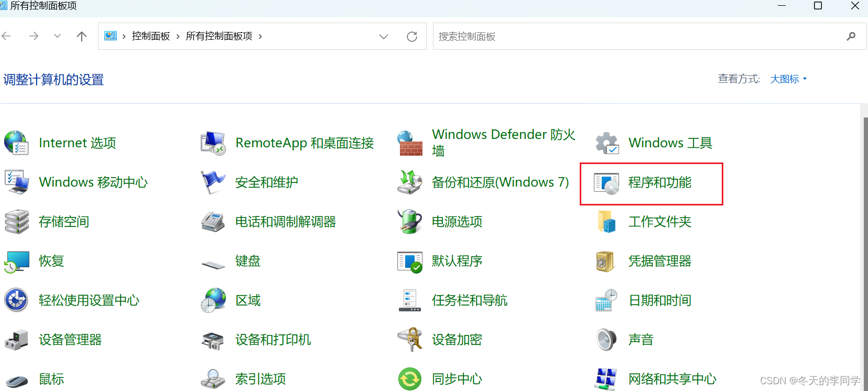Click the 键盘 link text
The height and width of the screenshot is (391, 868).
[248, 261]
